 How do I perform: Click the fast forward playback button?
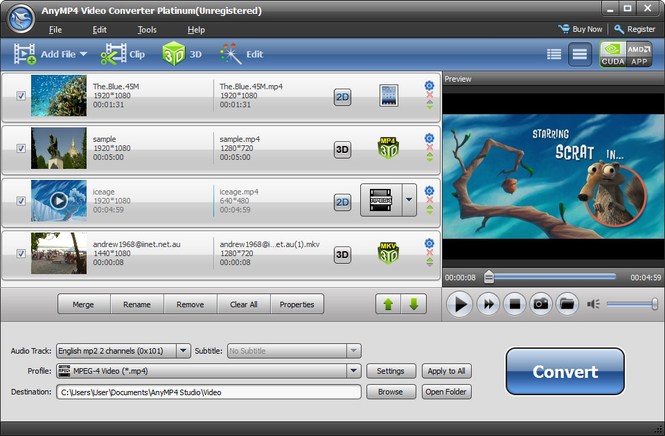(x=488, y=303)
